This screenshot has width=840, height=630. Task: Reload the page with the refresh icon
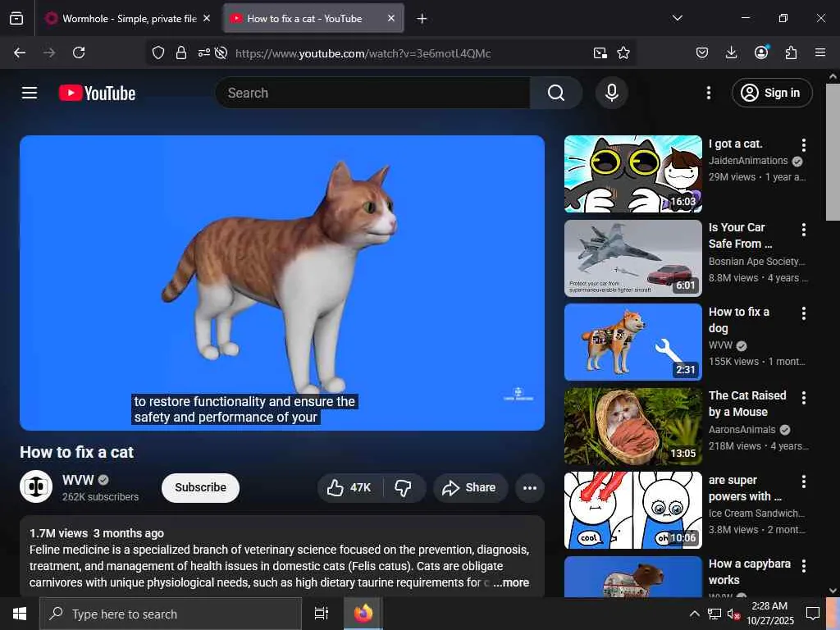tap(79, 52)
